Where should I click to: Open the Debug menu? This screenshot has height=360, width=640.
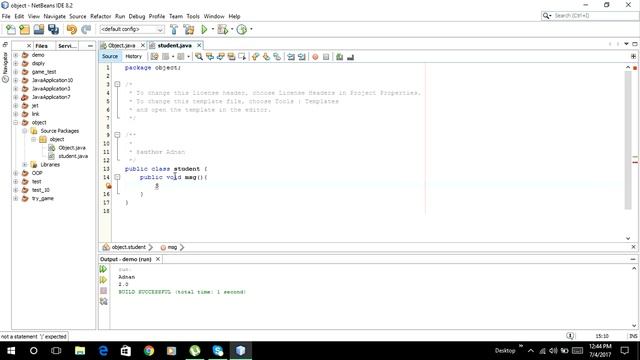(x=137, y=16)
